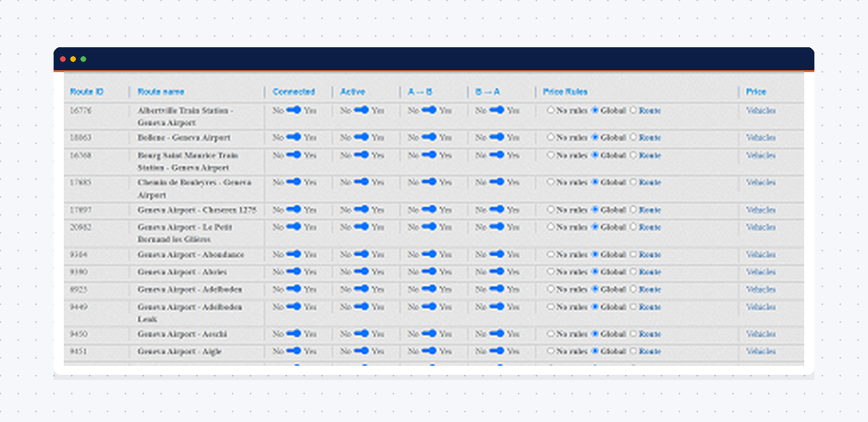Click the yellow window dot in title bar

[x=73, y=59]
